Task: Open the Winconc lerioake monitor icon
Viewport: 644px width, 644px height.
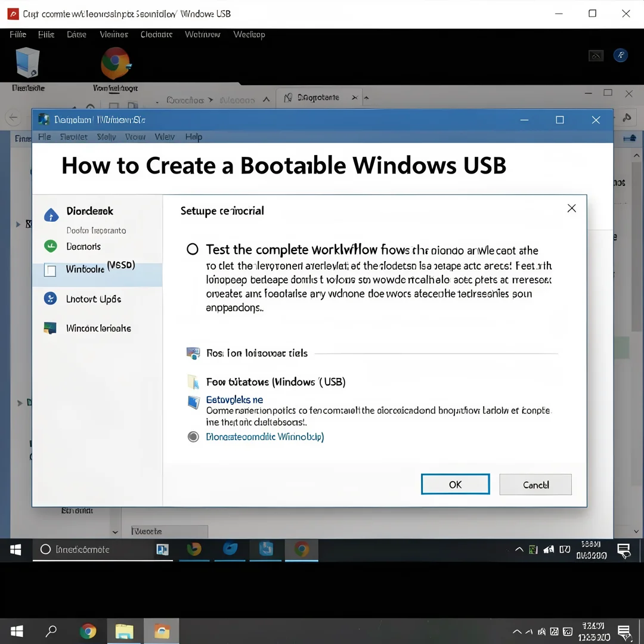Action: (50, 328)
